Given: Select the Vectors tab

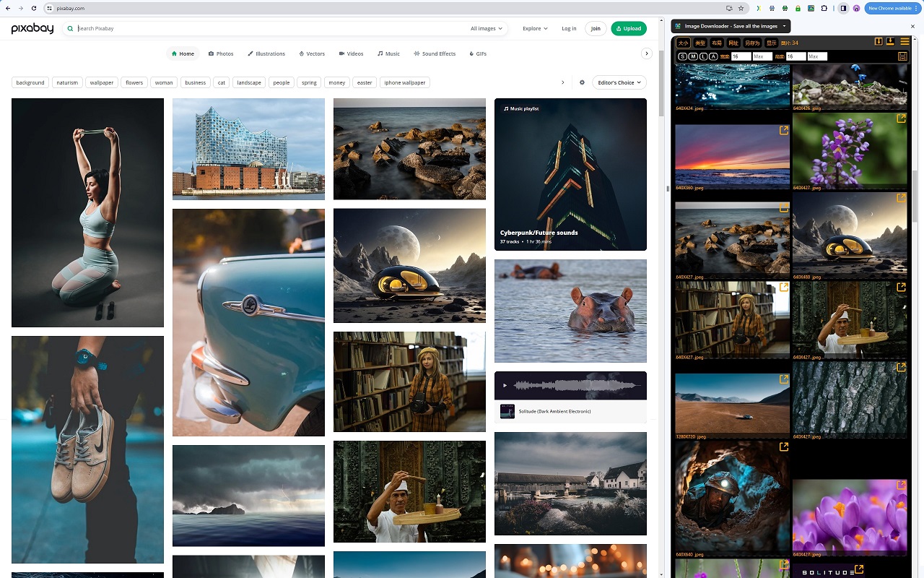Looking at the screenshot, I should (311, 53).
